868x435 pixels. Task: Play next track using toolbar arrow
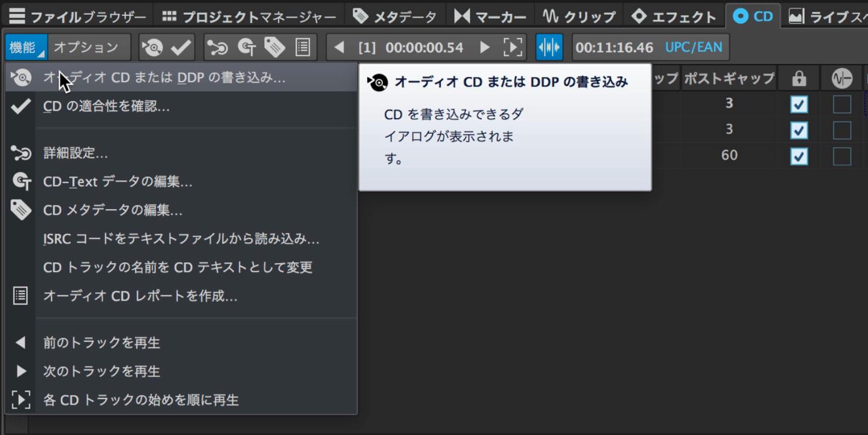484,48
